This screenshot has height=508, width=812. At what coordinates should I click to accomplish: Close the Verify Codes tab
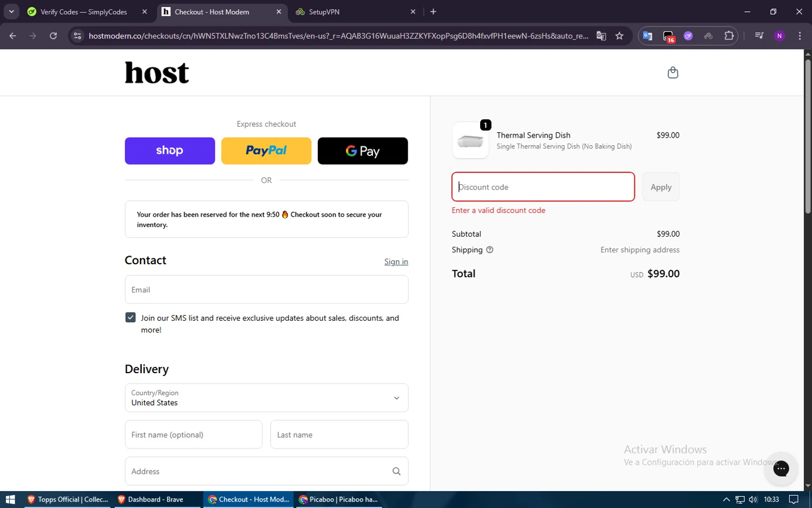145,11
